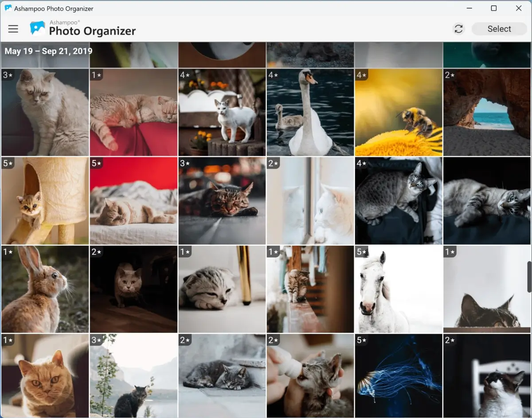Open the grey cat sleeping on pavement photo

pyautogui.click(x=222, y=376)
